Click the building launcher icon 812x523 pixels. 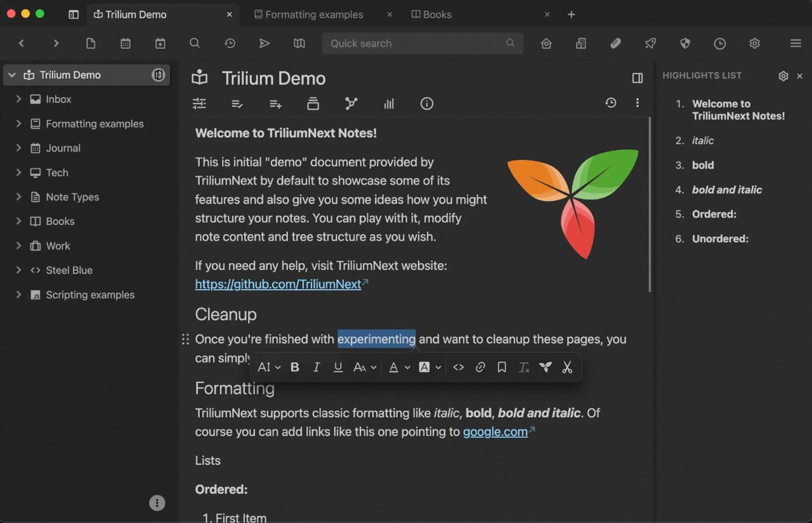tap(581, 43)
